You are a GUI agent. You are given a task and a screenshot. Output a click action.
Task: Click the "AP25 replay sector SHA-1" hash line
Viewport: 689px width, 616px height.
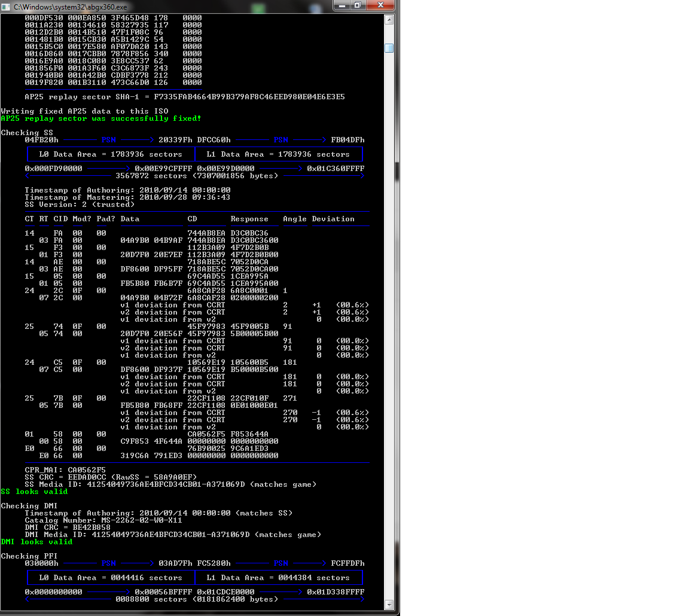184,97
